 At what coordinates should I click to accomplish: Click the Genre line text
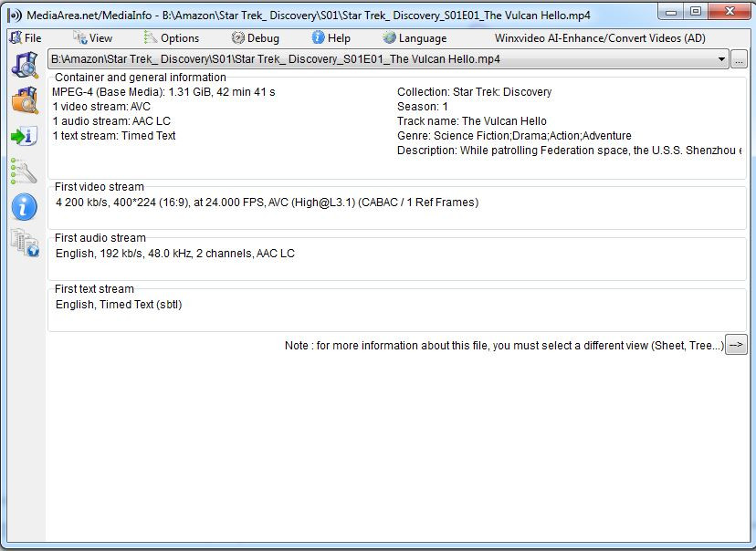(x=514, y=135)
